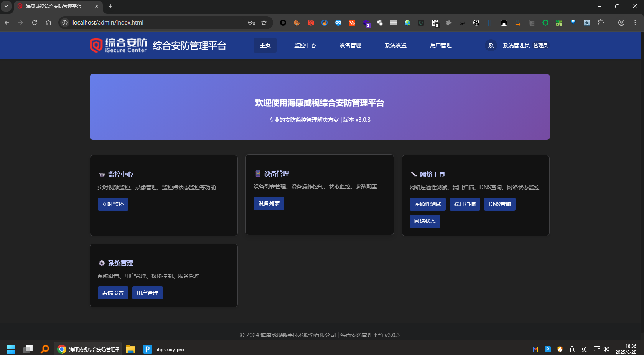Click the user avatar circle in header
644x355 pixels.
click(491, 45)
